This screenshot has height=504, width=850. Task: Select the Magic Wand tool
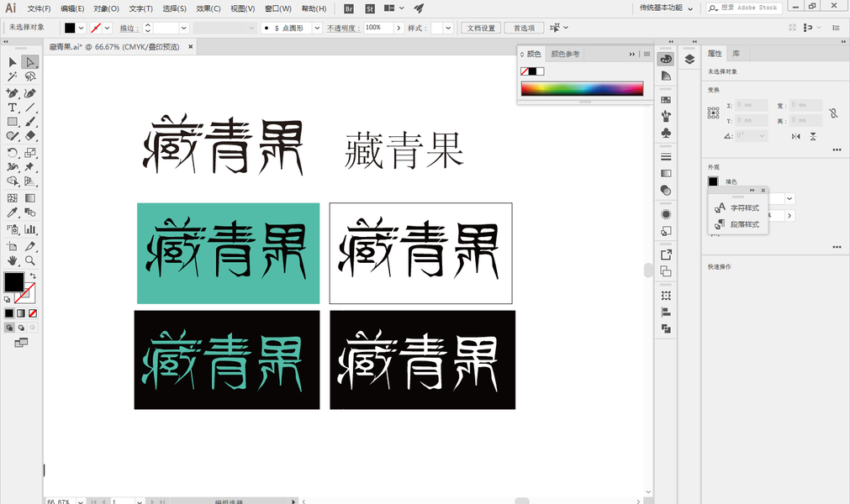(x=13, y=77)
